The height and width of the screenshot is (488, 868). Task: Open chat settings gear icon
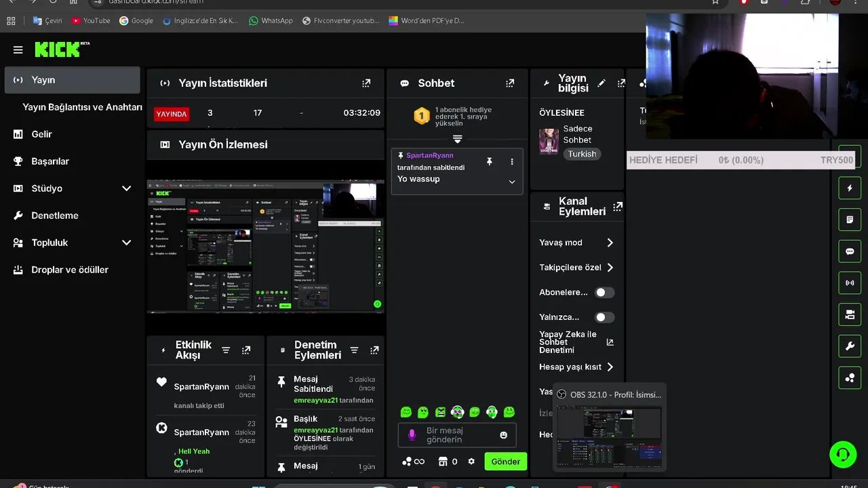click(x=471, y=462)
